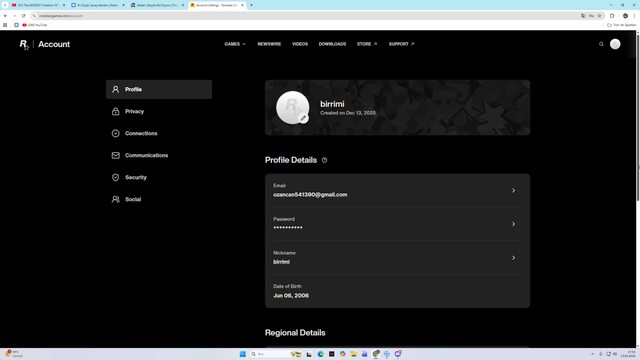Open the Windows Start button

tap(242, 354)
